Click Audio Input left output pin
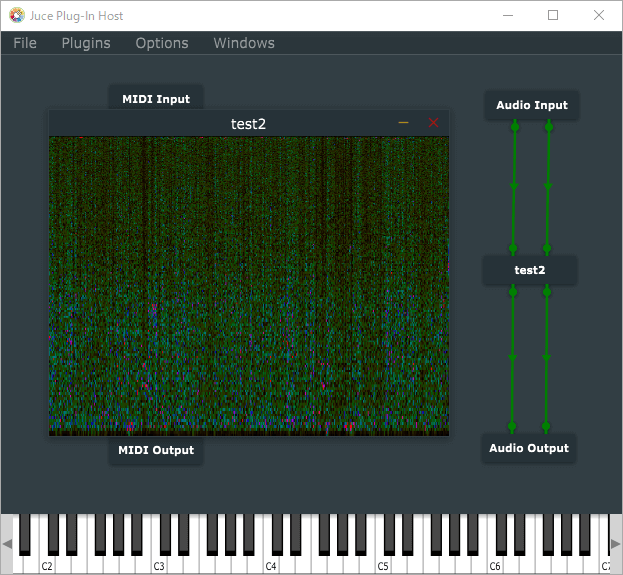 (515, 127)
